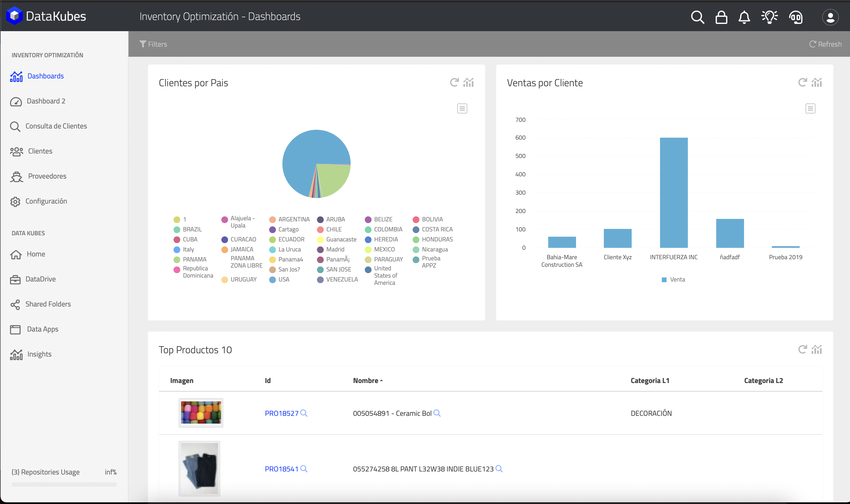Image resolution: width=850 pixels, height=504 pixels.
Task: Open notifications bell icon
Action: pos(744,17)
